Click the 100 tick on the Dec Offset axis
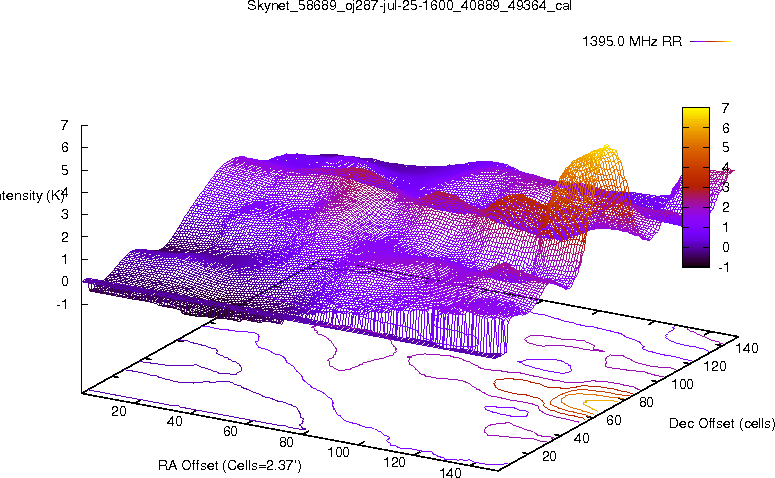This screenshot has height=478, width=775. click(x=683, y=384)
